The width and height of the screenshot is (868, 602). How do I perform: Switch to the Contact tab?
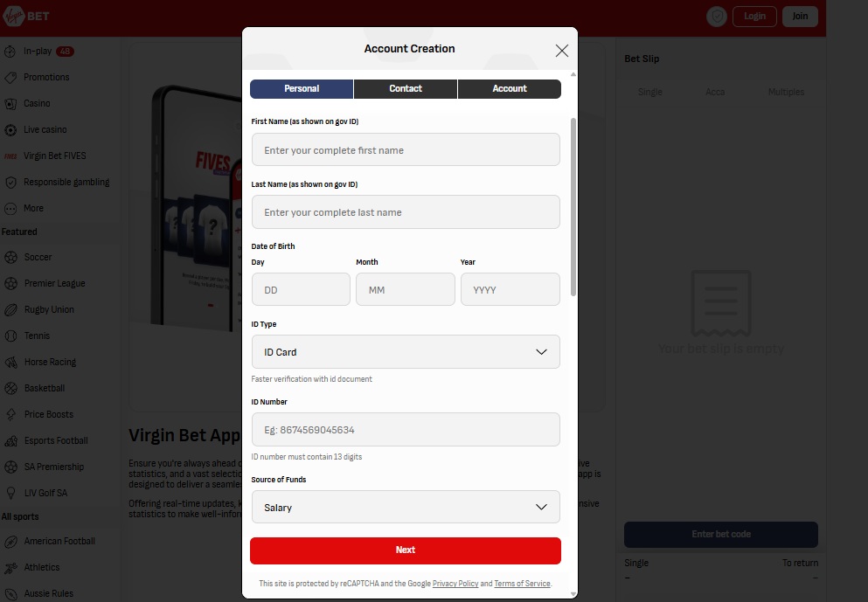click(x=406, y=89)
